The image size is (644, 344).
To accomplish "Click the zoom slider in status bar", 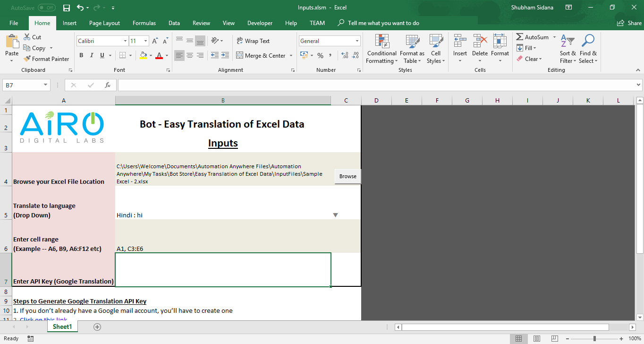I will coord(594,338).
